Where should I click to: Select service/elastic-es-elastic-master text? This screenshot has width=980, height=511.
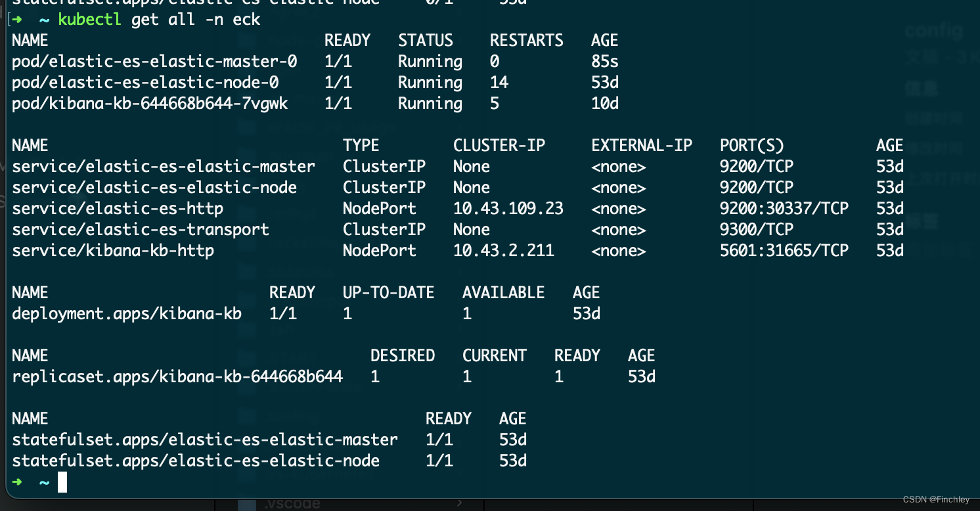(x=164, y=167)
